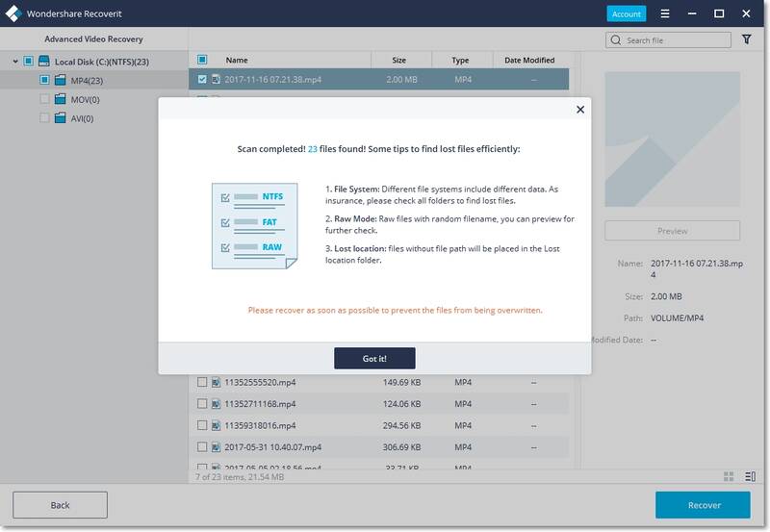The height and width of the screenshot is (532, 770).
Task: Click the Local Disk (C:) drive icon
Action: pyautogui.click(x=44, y=62)
